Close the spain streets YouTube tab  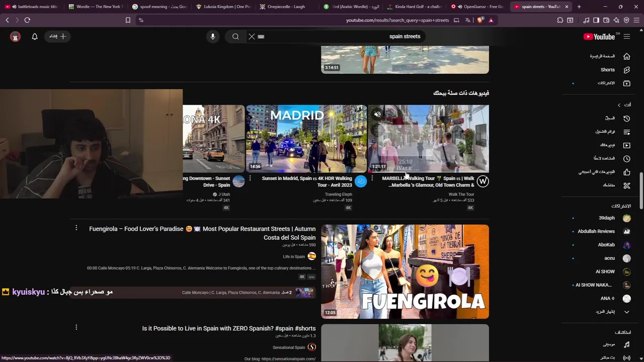(x=567, y=7)
